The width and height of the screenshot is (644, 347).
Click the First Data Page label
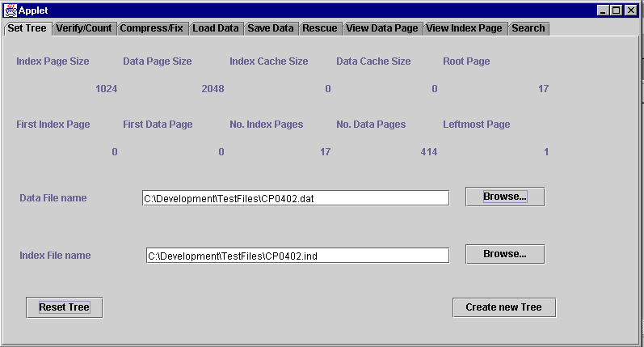click(x=158, y=125)
